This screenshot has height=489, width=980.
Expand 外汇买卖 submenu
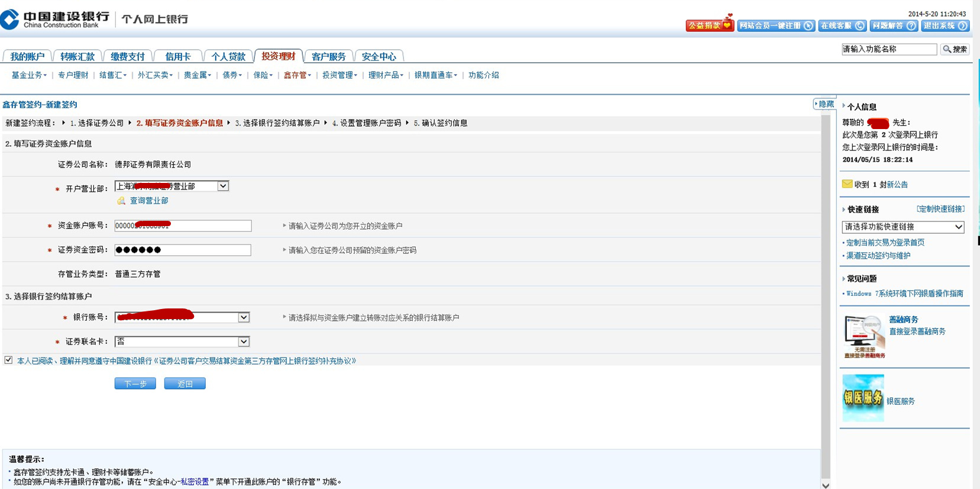[x=155, y=75]
